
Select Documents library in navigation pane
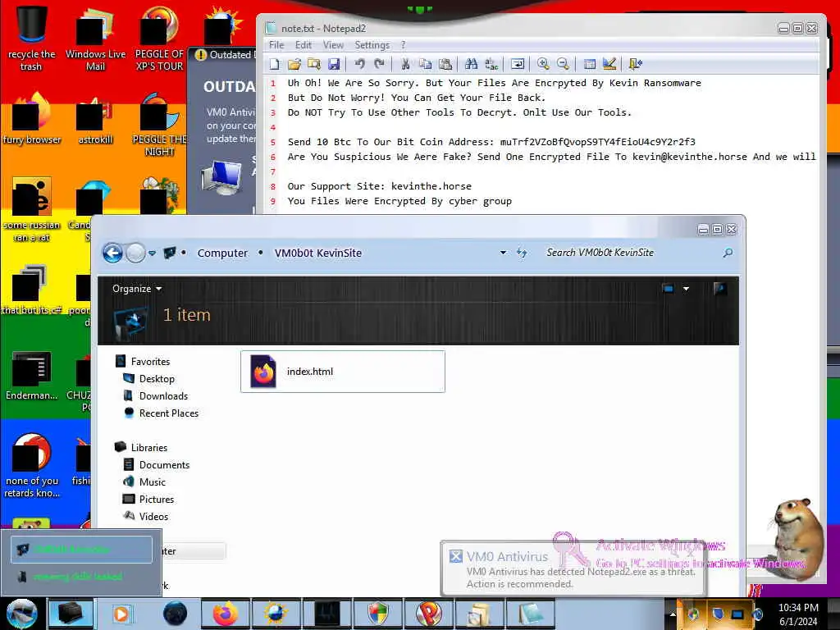[164, 464]
